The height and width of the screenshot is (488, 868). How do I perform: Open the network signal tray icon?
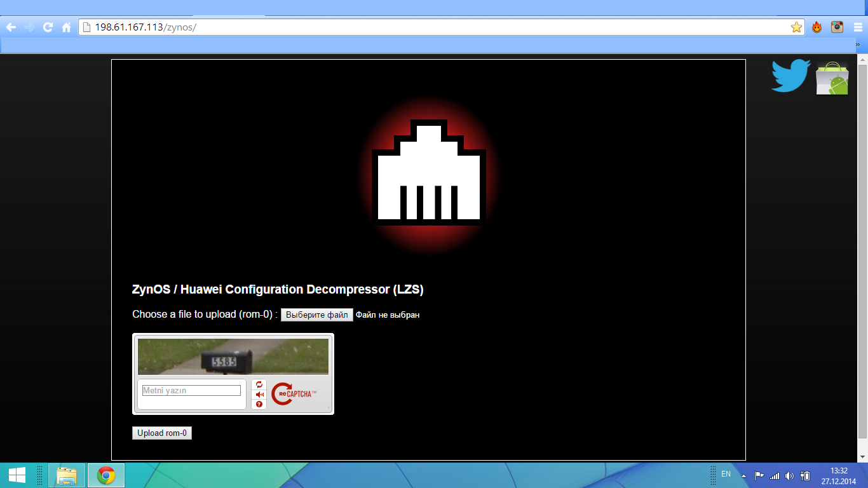[x=775, y=475]
